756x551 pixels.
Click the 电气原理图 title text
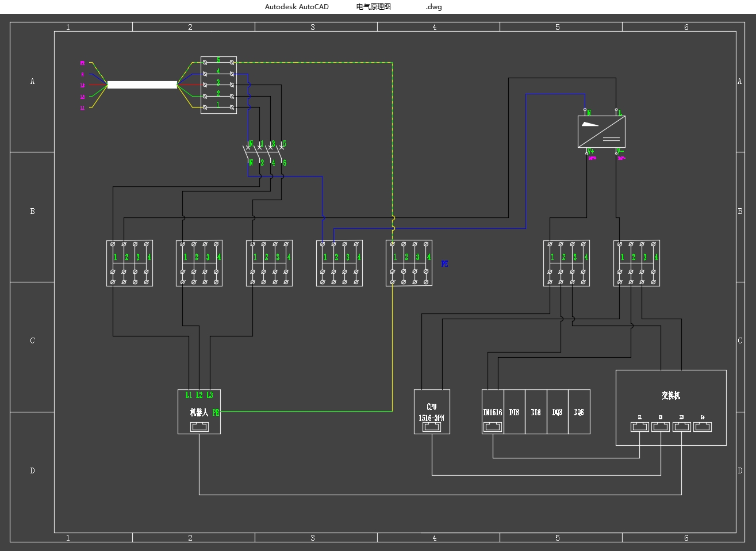[x=373, y=7]
